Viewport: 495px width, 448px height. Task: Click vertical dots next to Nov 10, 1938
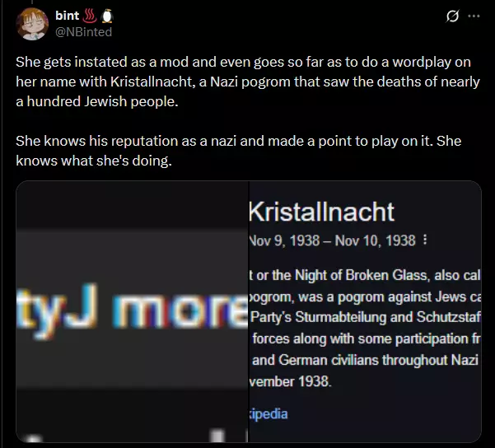[425, 240]
